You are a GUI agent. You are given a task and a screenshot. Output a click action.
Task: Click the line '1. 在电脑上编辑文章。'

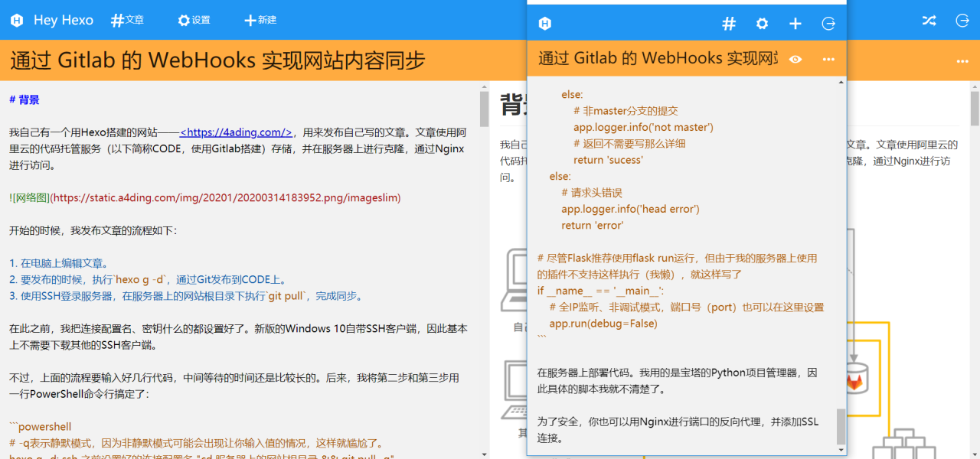60,263
